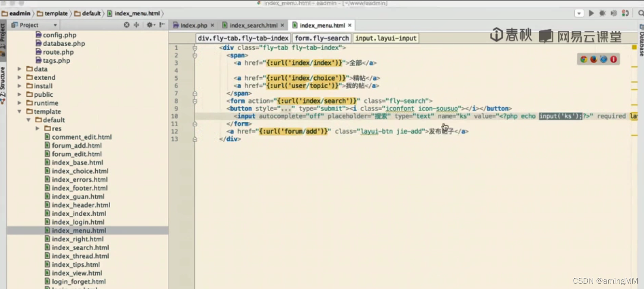Open index_right.html in the project tree
Image resolution: width=644 pixels, height=289 pixels.
point(74,239)
